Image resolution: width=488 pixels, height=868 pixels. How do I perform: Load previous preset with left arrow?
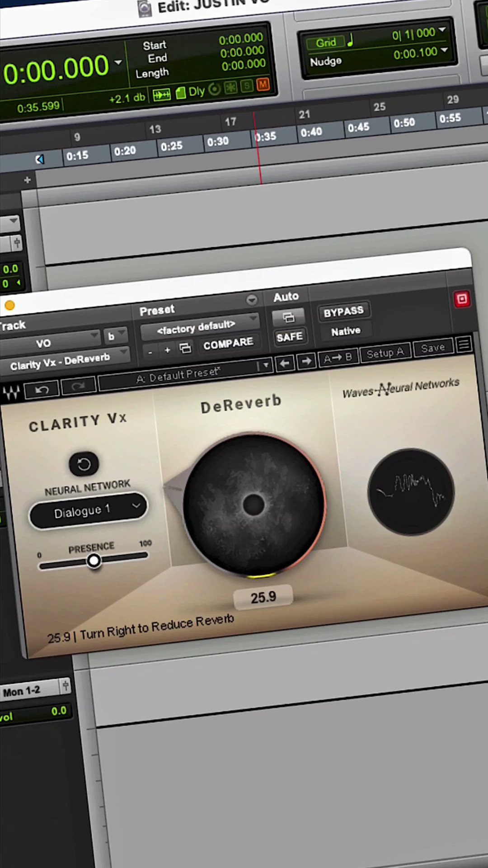point(285,363)
